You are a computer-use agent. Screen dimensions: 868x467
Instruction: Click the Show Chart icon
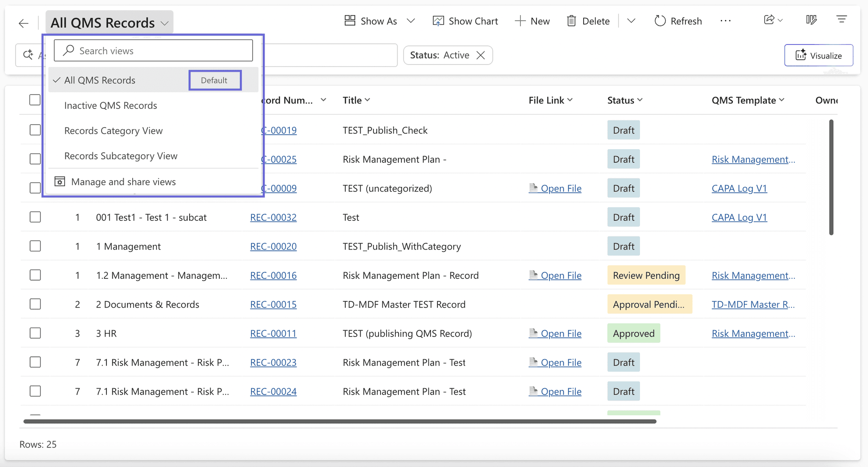point(438,21)
